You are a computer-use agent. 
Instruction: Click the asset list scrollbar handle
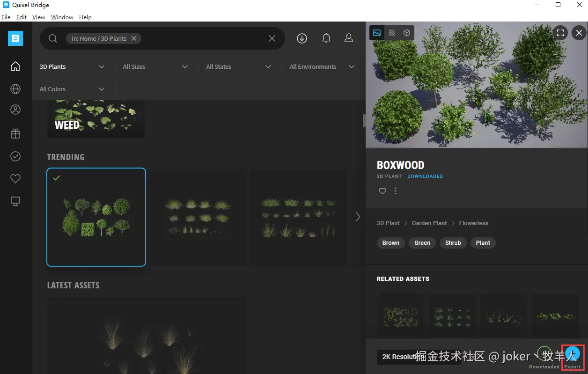(x=364, y=120)
